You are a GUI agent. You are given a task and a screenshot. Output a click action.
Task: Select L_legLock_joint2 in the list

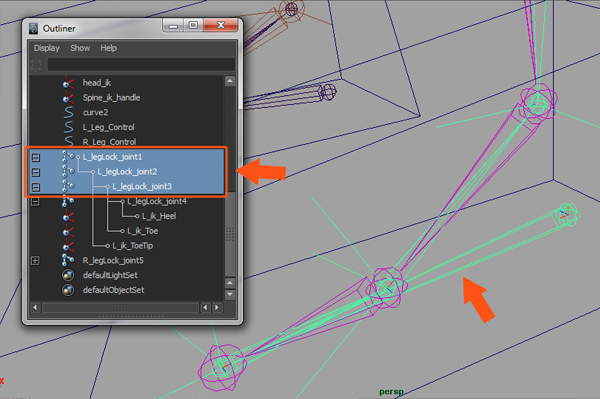pos(127,172)
